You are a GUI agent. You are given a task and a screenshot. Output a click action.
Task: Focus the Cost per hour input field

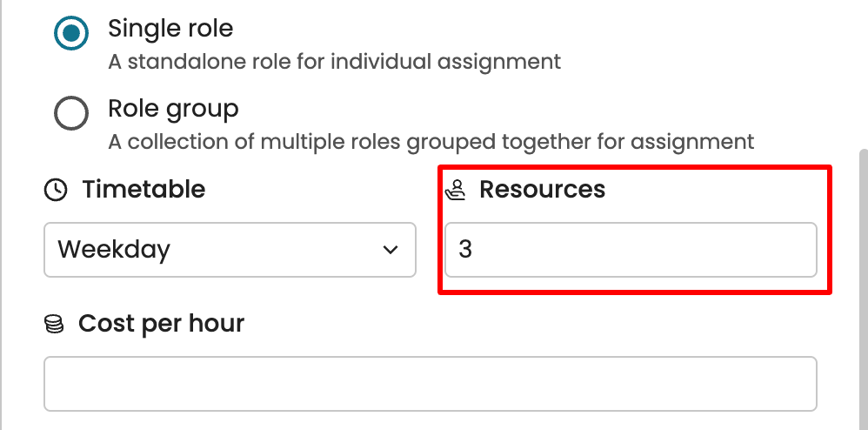click(431, 384)
